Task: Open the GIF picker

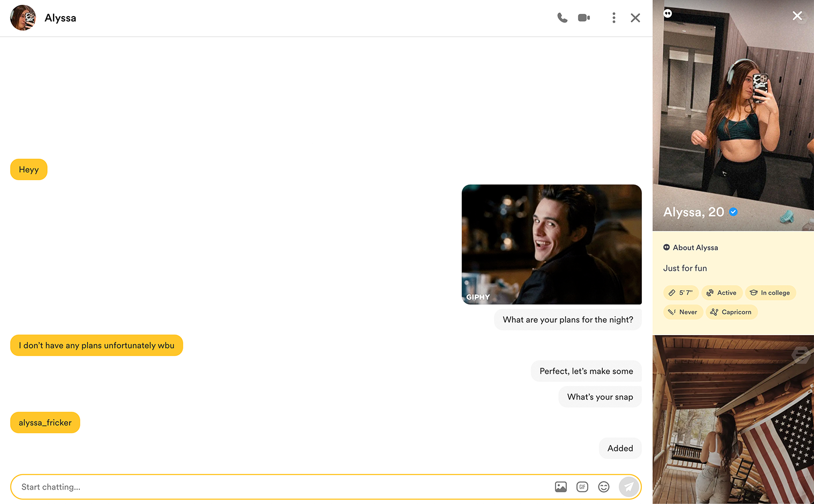Action: tap(582, 487)
